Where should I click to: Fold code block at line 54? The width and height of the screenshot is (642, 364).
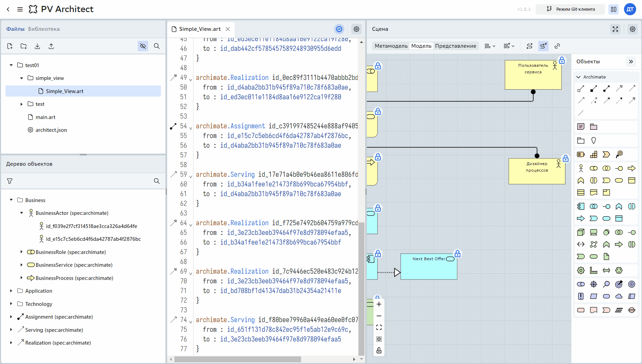[191, 128]
